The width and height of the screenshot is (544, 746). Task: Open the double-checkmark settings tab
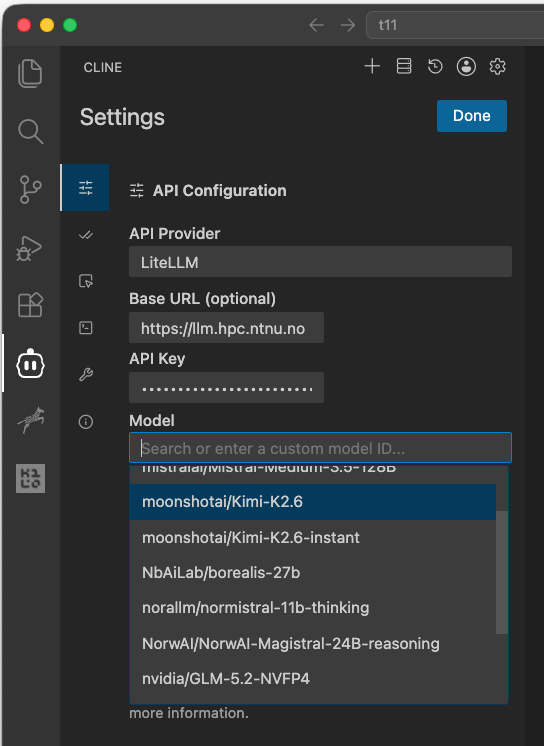(x=86, y=235)
